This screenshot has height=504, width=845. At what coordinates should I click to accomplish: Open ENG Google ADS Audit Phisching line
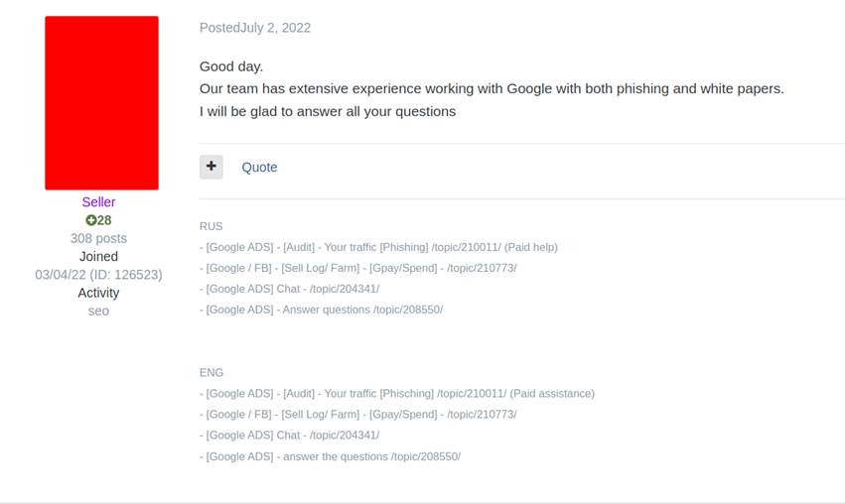[397, 394]
